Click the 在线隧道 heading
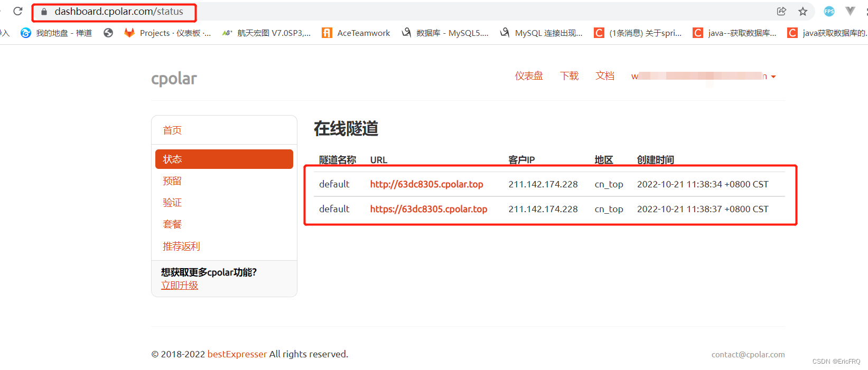Image resolution: width=868 pixels, height=370 pixels. (346, 128)
